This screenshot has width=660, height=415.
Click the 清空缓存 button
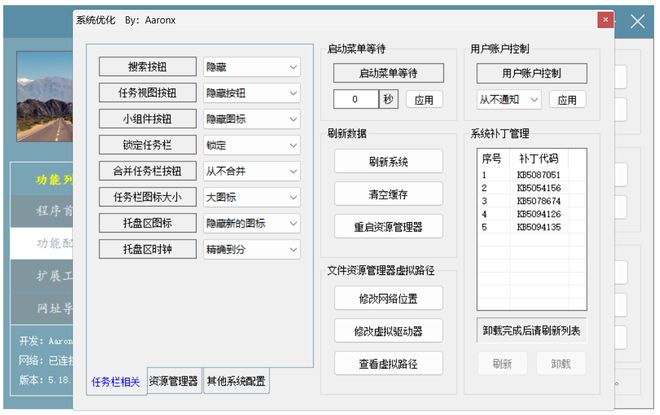(388, 194)
